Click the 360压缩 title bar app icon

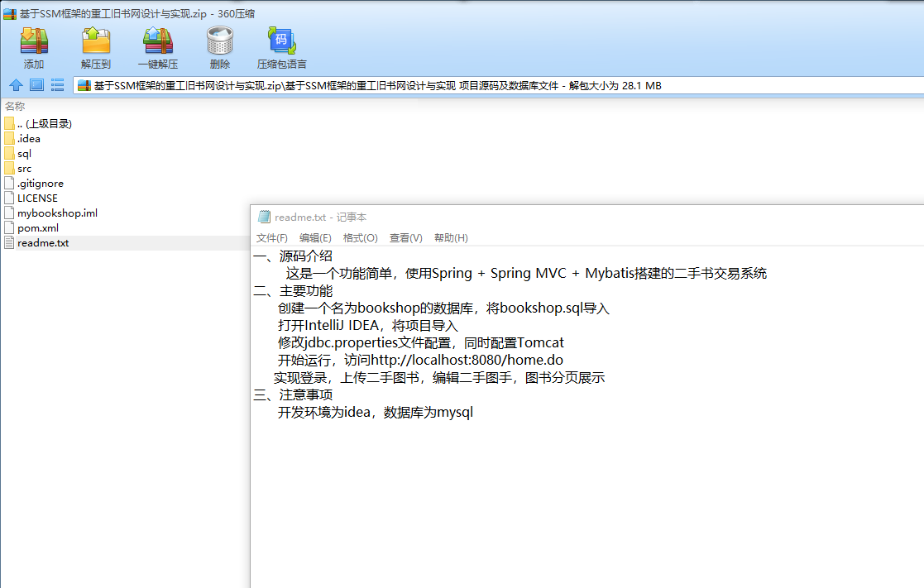(x=9, y=13)
